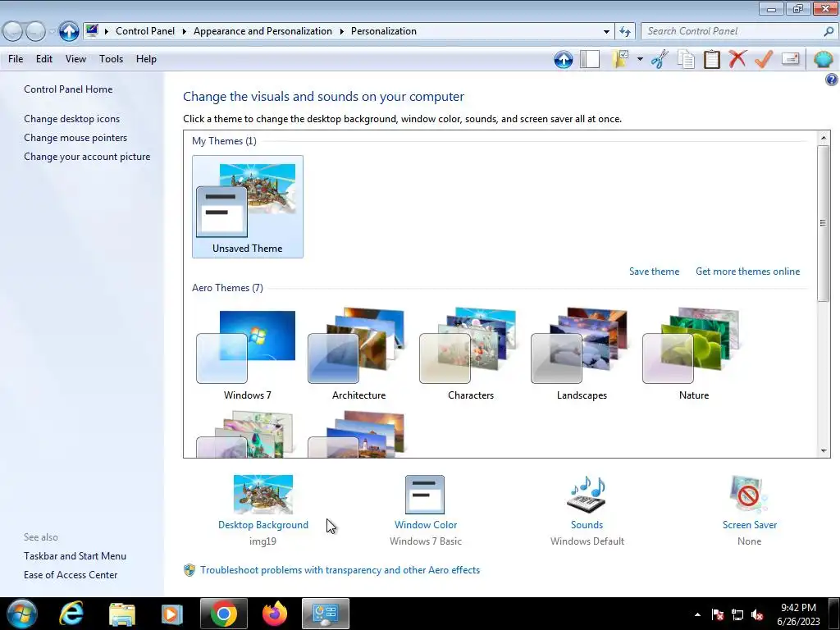Click the themes list scrollbar thumb
This screenshot has width=840, height=630.
click(824, 223)
